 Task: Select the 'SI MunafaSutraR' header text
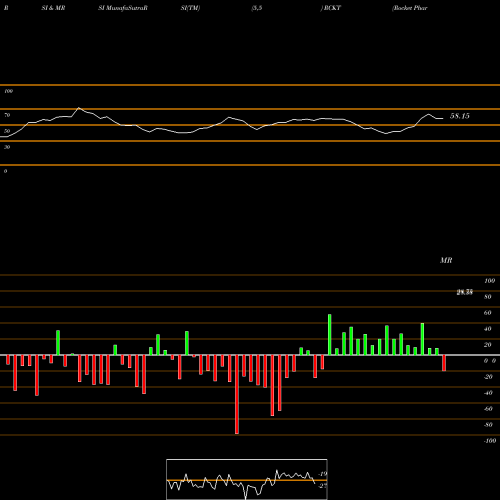[123, 8]
